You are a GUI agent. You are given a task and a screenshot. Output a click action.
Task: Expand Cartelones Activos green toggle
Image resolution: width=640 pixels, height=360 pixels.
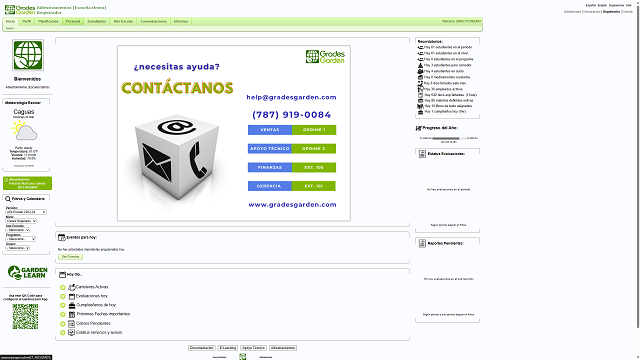pyautogui.click(x=62, y=287)
